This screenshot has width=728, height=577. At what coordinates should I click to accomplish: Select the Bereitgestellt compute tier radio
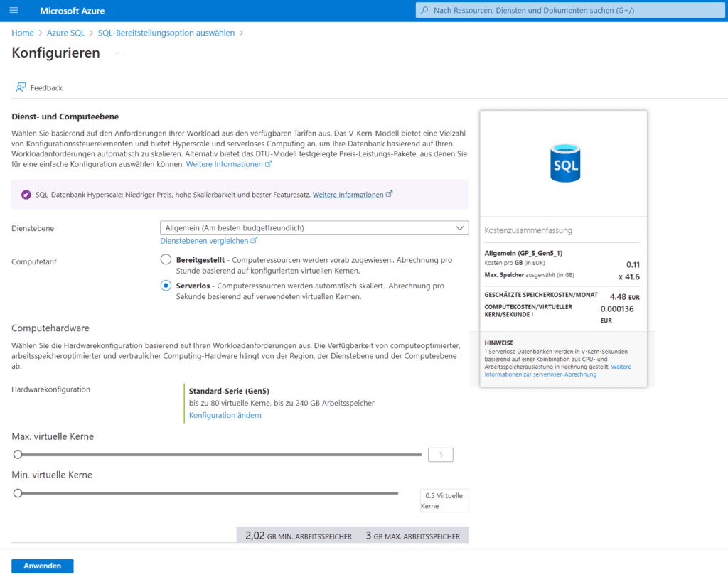click(166, 259)
